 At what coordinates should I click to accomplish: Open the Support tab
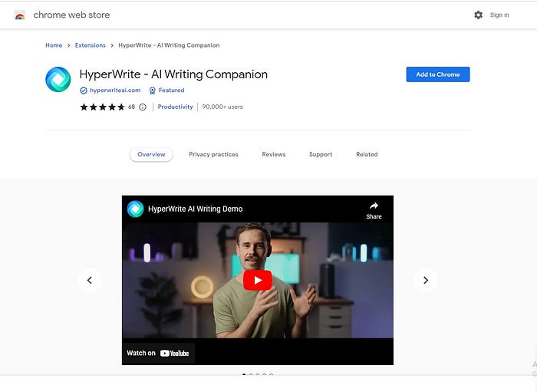click(x=321, y=154)
